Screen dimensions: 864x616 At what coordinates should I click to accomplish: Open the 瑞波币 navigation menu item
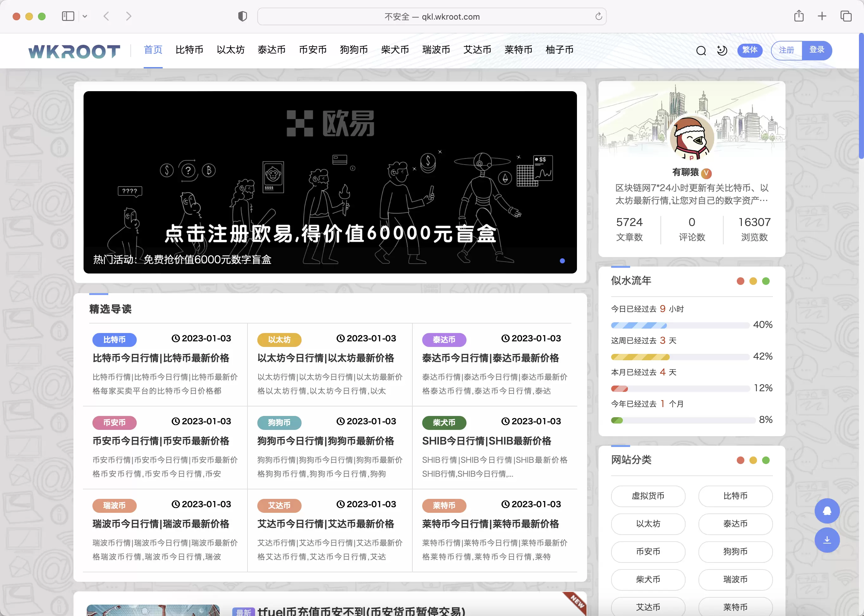(436, 50)
